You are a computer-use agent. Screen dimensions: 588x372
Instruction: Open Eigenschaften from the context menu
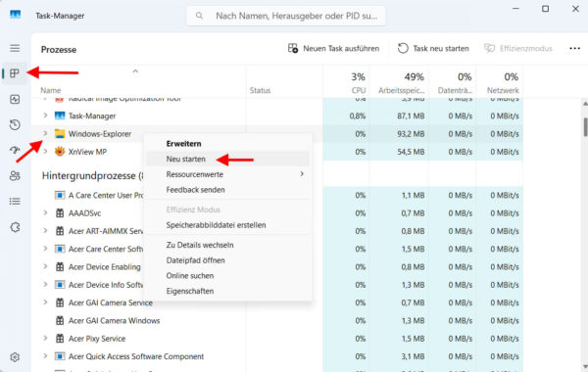pyautogui.click(x=190, y=291)
